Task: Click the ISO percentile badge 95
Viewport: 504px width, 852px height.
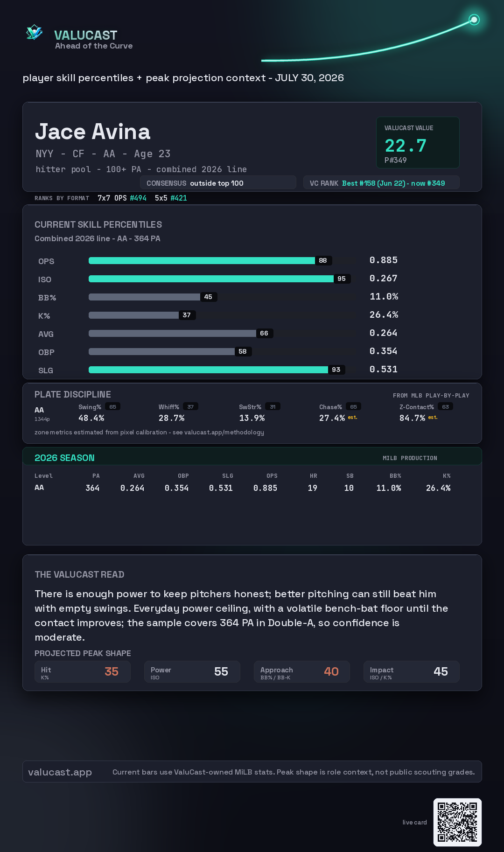Action: point(342,279)
